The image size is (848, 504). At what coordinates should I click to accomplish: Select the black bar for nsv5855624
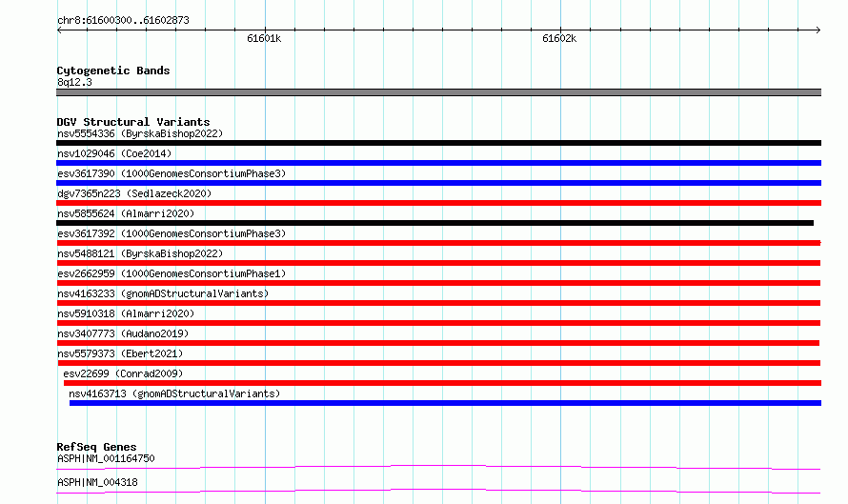(434, 223)
